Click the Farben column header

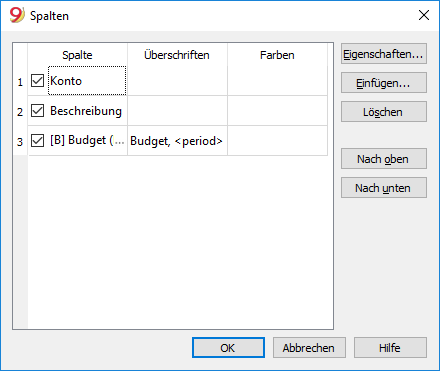[277, 55]
